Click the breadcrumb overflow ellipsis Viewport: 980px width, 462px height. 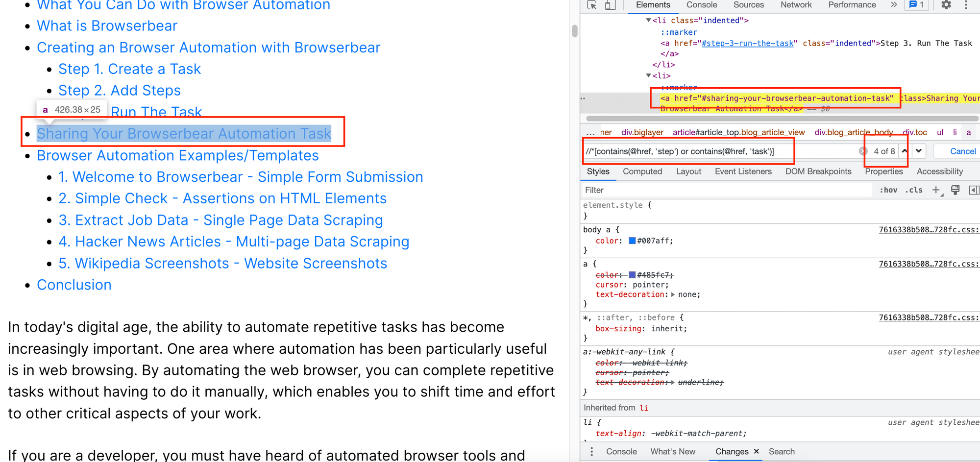tap(590, 132)
